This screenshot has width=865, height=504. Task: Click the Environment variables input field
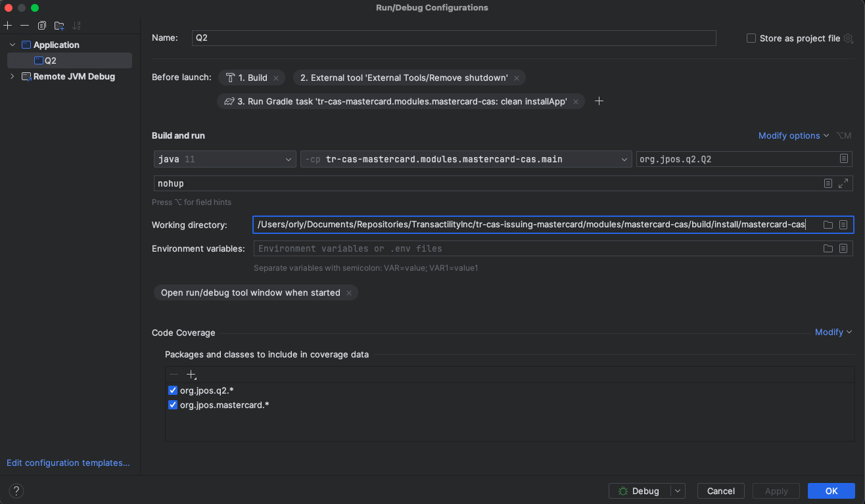pos(536,248)
